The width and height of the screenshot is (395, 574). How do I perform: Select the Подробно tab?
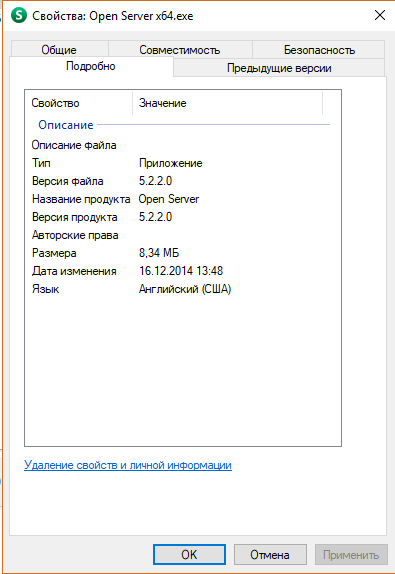pos(91,66)
